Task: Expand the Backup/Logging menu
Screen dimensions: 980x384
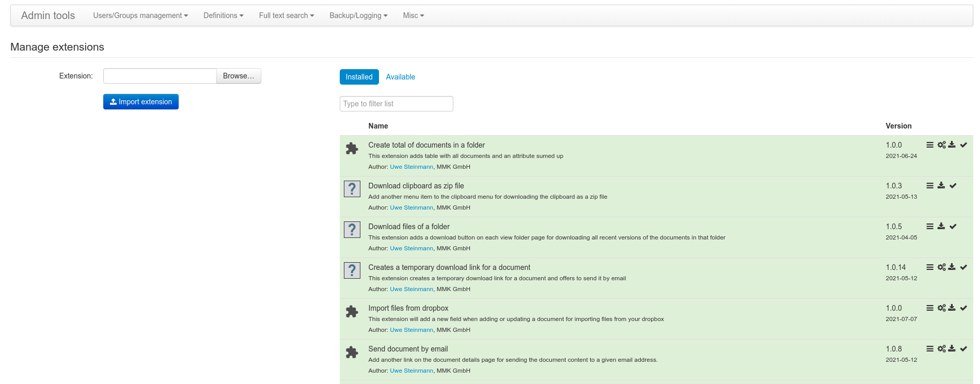Action: (x=358, y=15)
